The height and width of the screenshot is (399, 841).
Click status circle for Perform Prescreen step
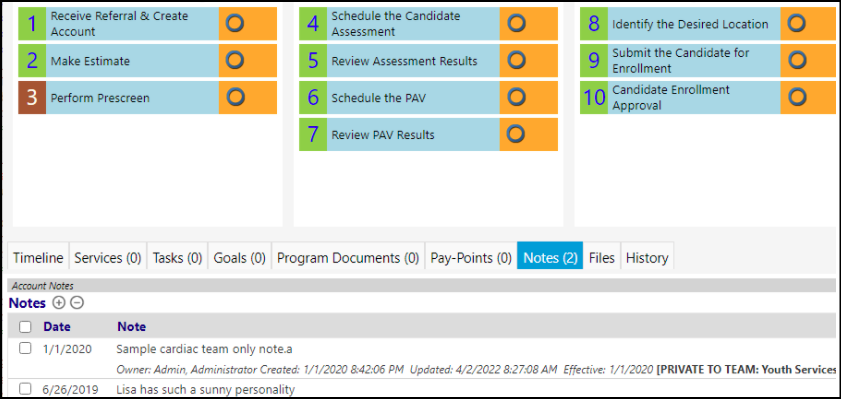235,97
